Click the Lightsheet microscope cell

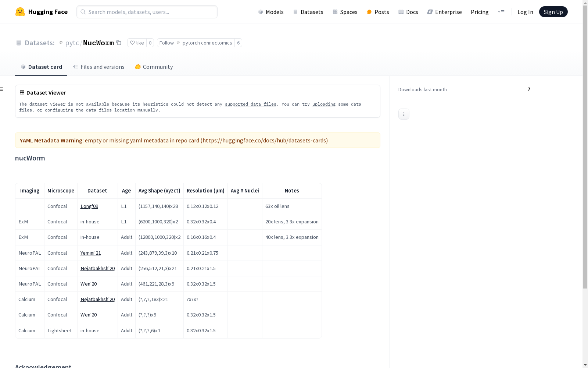61,330
